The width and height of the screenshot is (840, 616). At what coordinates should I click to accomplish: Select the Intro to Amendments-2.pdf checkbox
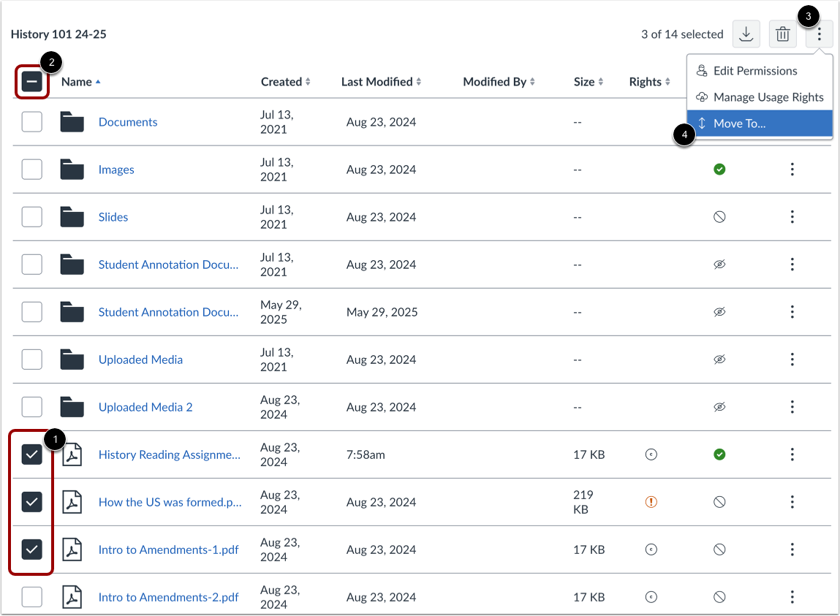[32, 597]
